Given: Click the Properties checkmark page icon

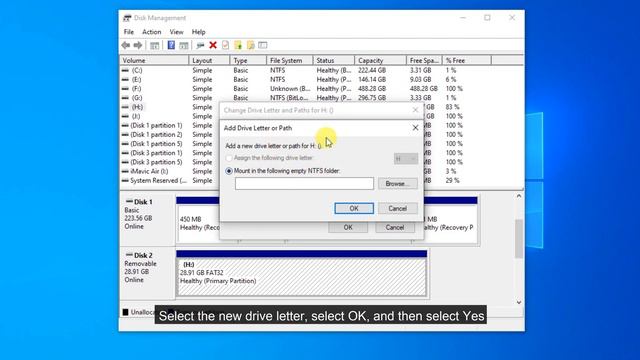Looking at the screenshot, I should (x=225, y=45).
